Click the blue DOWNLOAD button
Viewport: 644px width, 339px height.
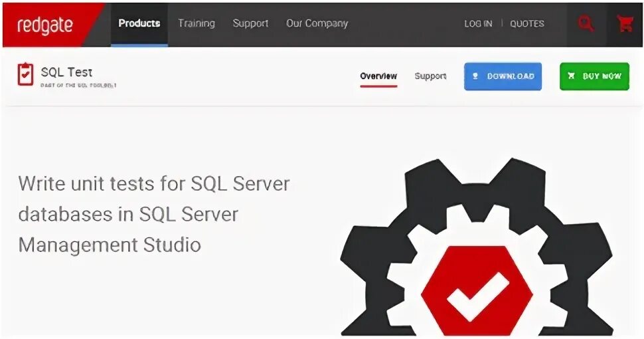pos(503,76)
